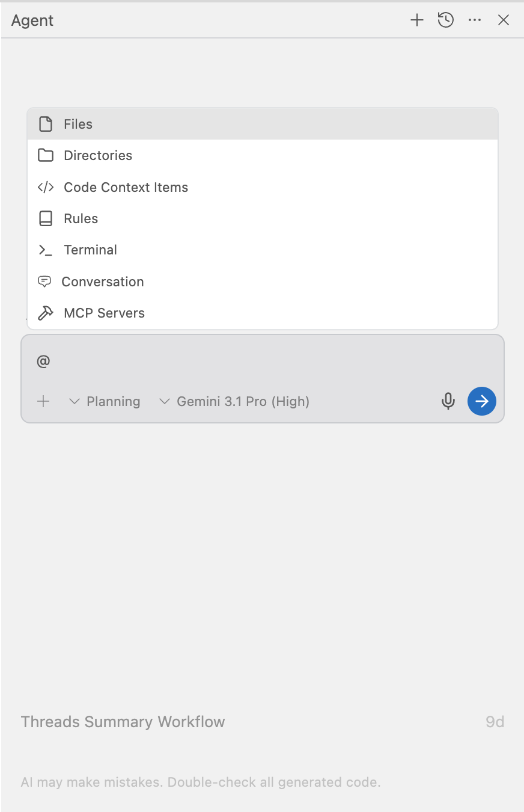Select Directories from the mention menu
This screenshot has width=524, height=812.
point(98,156)
